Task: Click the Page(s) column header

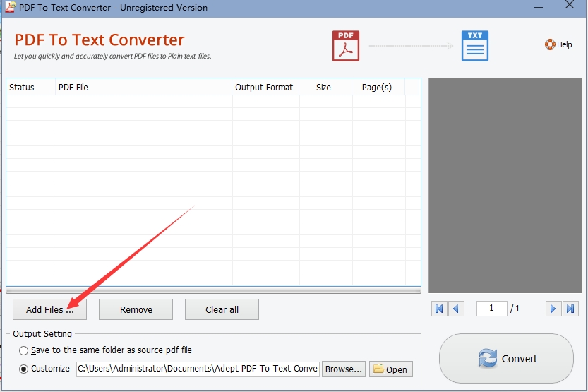Action: [x=378, y=87]
